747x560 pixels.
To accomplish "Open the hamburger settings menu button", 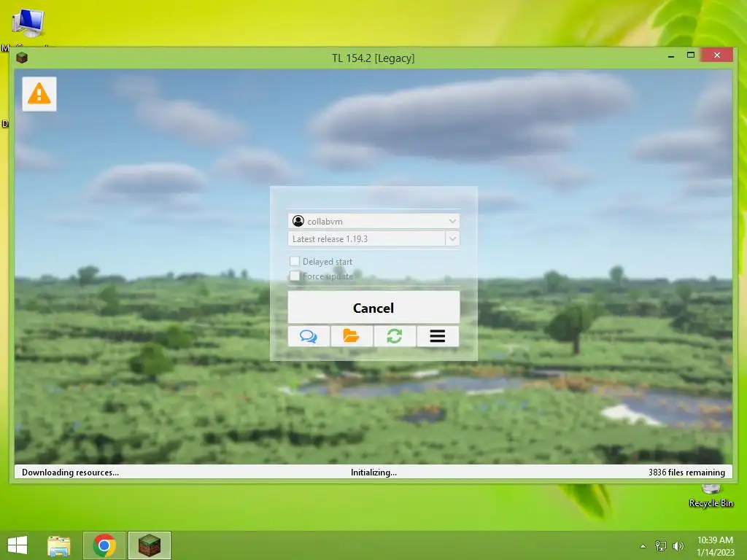I will coord(438,336).
